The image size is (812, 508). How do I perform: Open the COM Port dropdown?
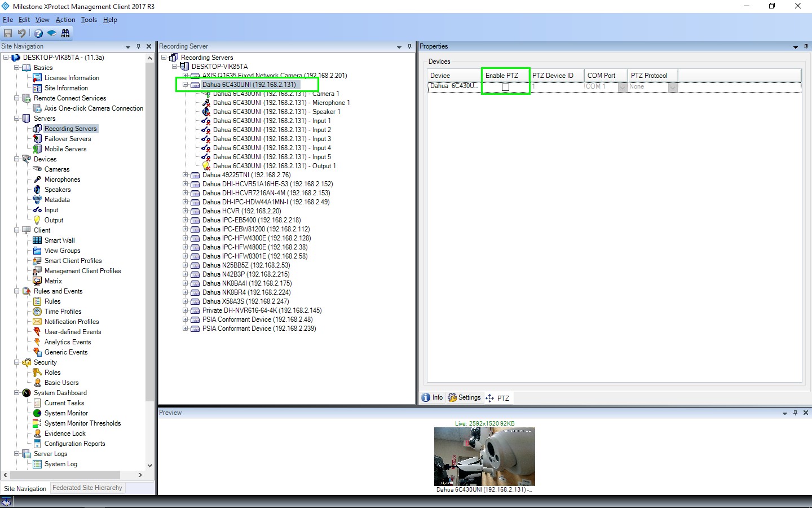[622, 87]
